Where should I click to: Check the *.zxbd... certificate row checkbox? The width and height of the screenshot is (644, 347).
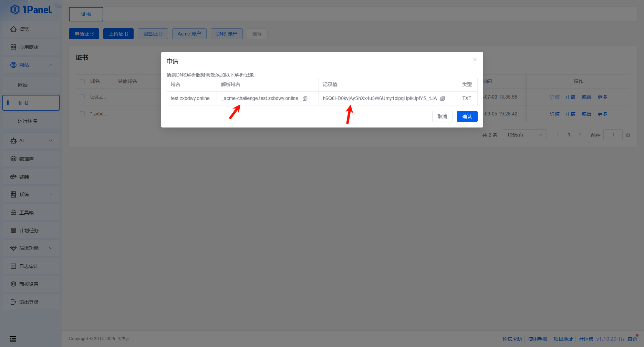82,114
